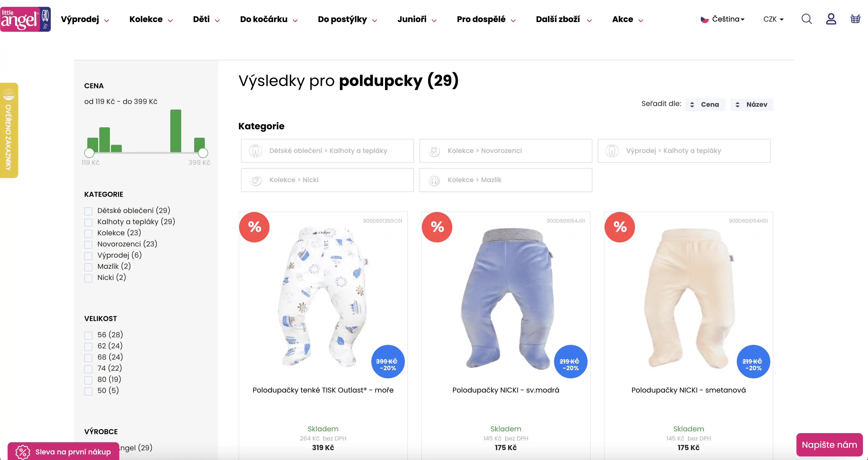
Task: Click first-purchase discount badge icon
Action: (x=23, y=452)
